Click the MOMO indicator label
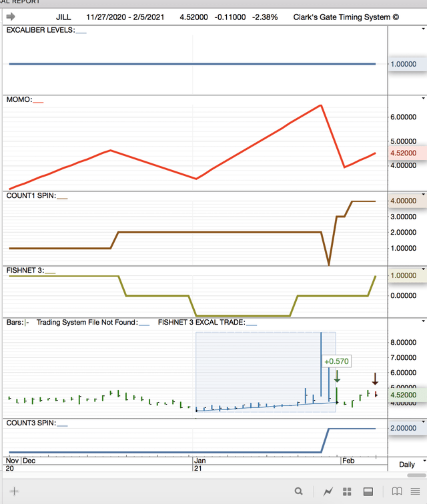 (19, 99)
